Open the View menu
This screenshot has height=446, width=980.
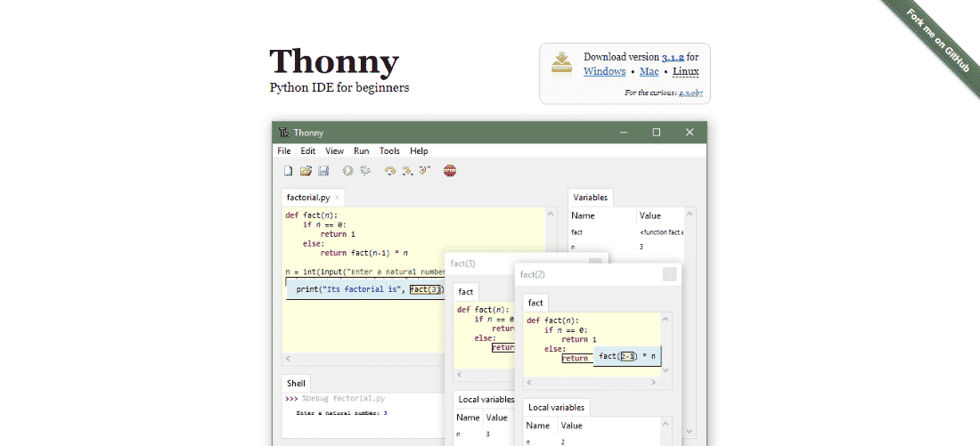(334, 150)
